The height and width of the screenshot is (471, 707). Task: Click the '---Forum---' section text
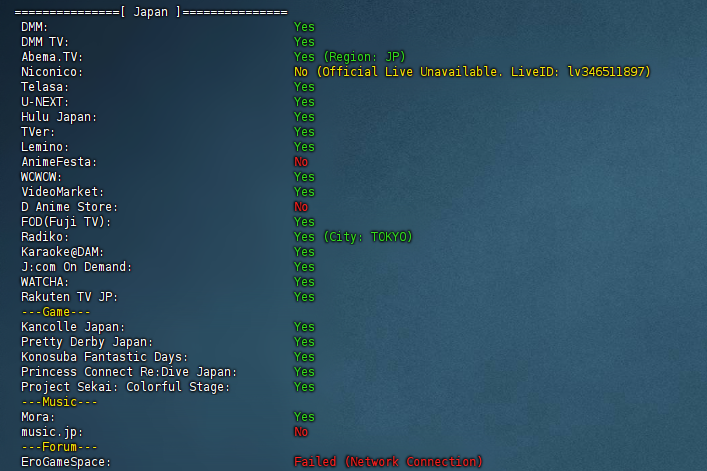59,447
